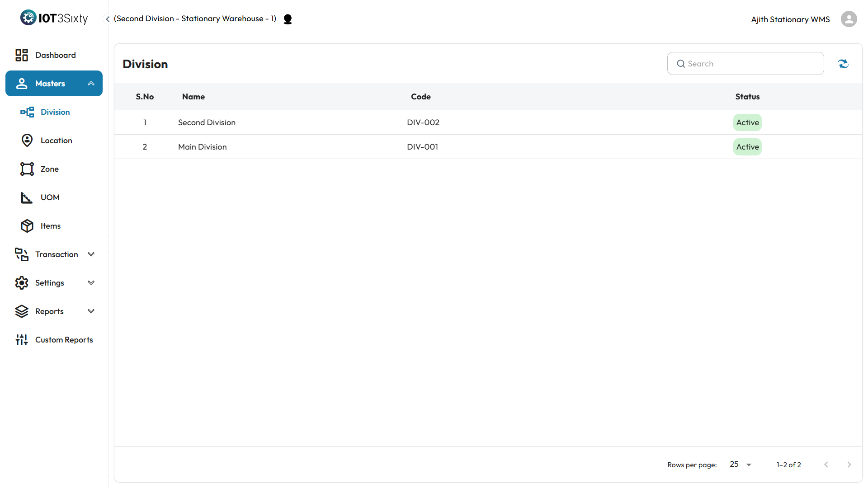Click the user avatar icon

[x=849, y=19]
